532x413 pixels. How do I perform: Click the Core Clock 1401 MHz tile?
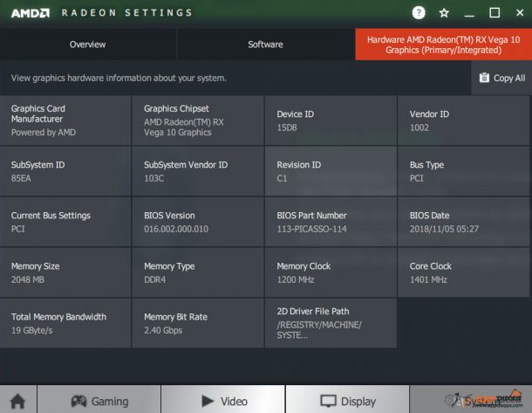point(463,272)
